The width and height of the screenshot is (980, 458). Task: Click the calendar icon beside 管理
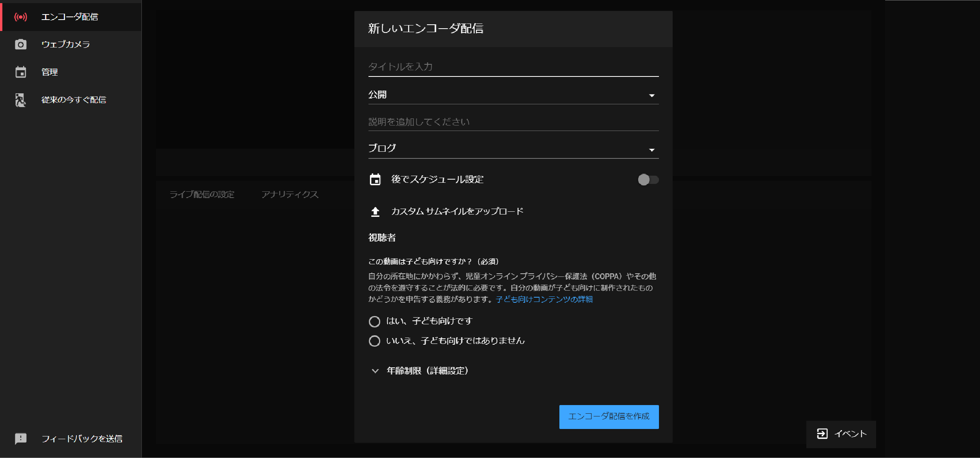point(21,72)
